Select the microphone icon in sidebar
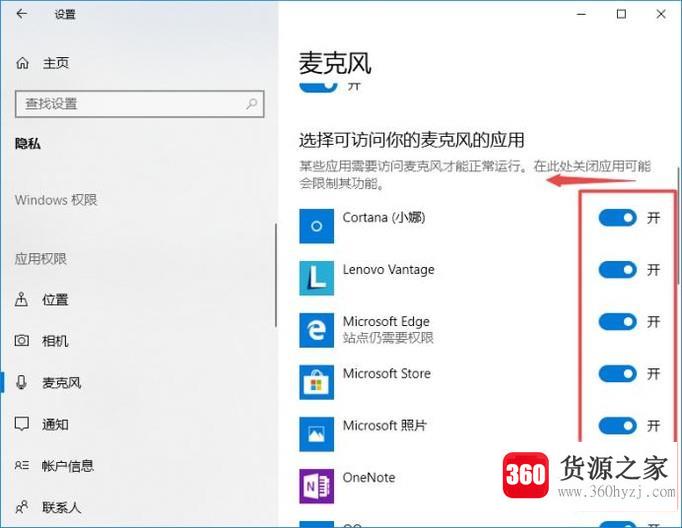The width and height of the screenshot is (682, 528). [x=21, y=382]
